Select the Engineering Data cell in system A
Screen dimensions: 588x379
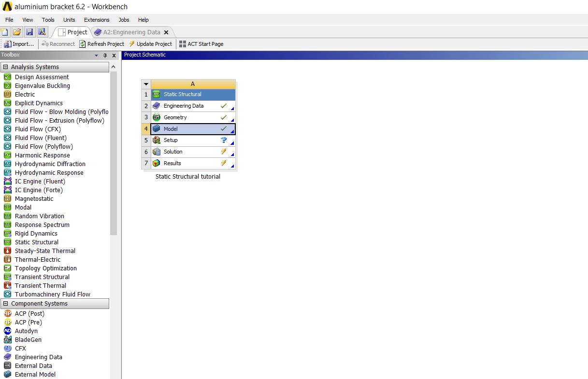193,106
